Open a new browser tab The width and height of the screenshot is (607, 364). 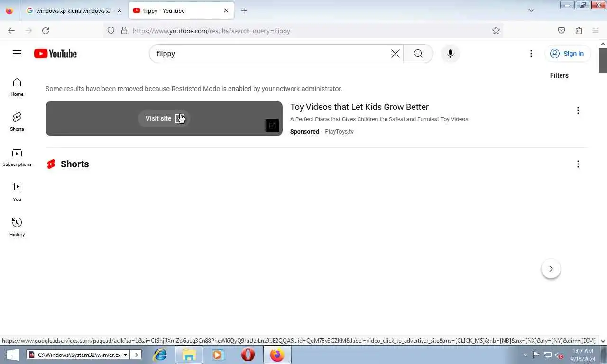click(244, 10)
